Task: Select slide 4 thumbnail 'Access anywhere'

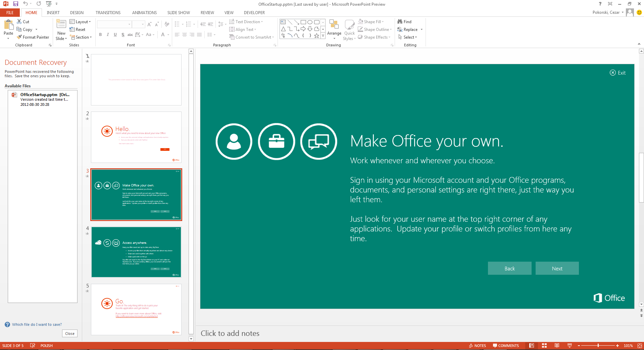Action: coord(136,252)
